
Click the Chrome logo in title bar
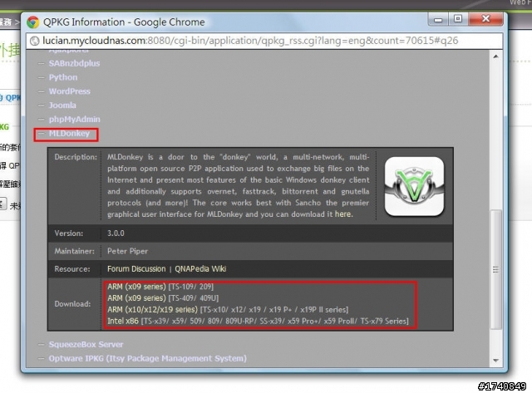tap(33, 22)
